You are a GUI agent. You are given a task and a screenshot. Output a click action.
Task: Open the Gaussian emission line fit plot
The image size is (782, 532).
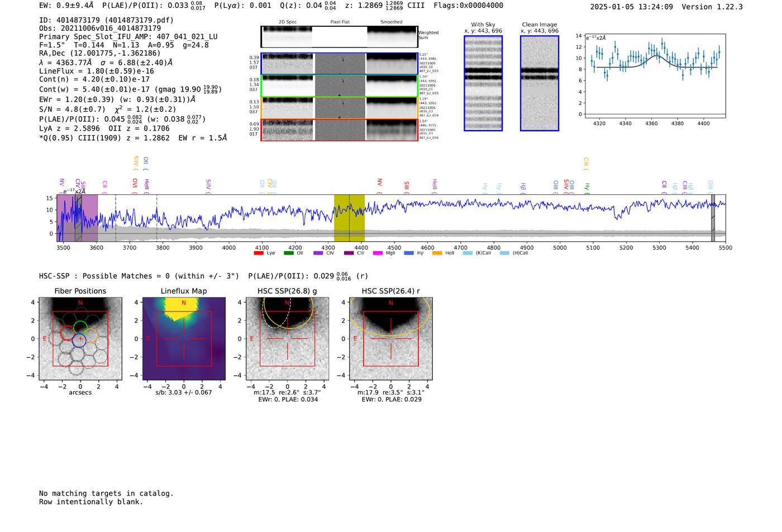point(654,76)
